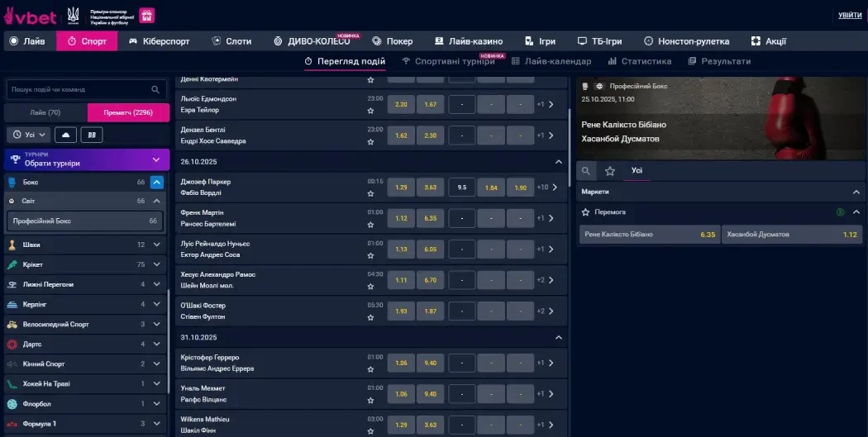The width and height of the screenshot is (868, 437).
Task: Switch to Лайв (70) events toggle
Action: (x=45, y=112)
